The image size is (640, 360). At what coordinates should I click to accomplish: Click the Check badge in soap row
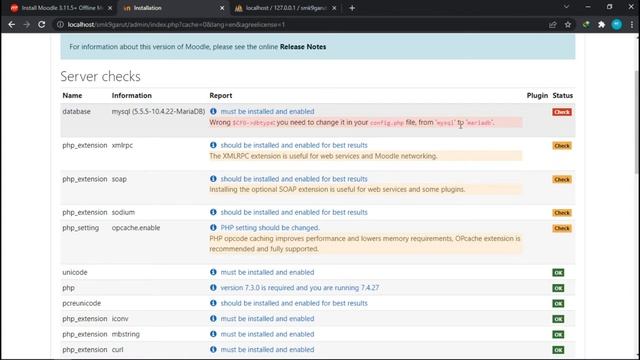click(x=562, y=179)
